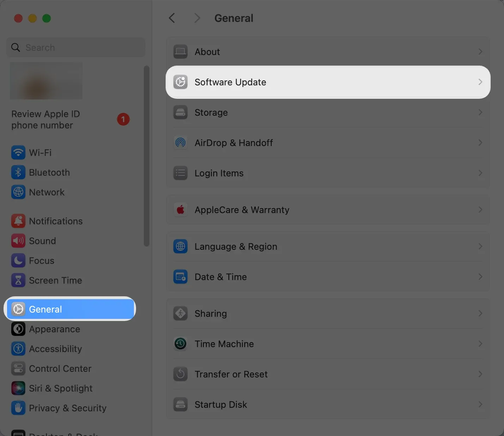Click the Siri & Spotlight icon

18,388
